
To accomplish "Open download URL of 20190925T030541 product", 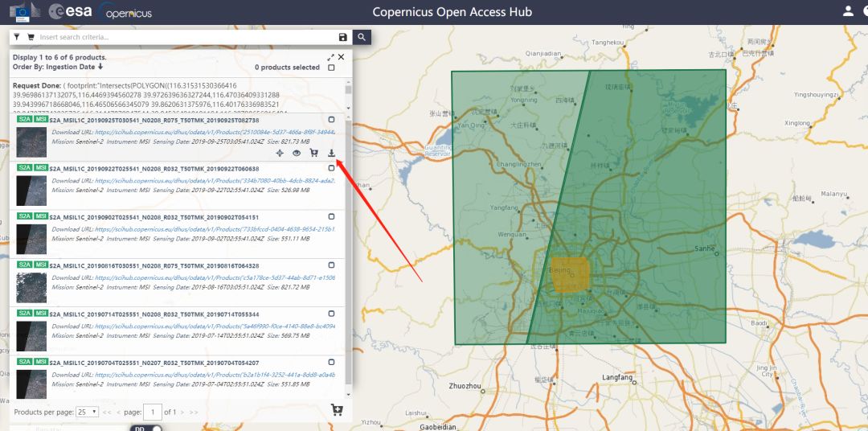I will click(x=215, y=133).
